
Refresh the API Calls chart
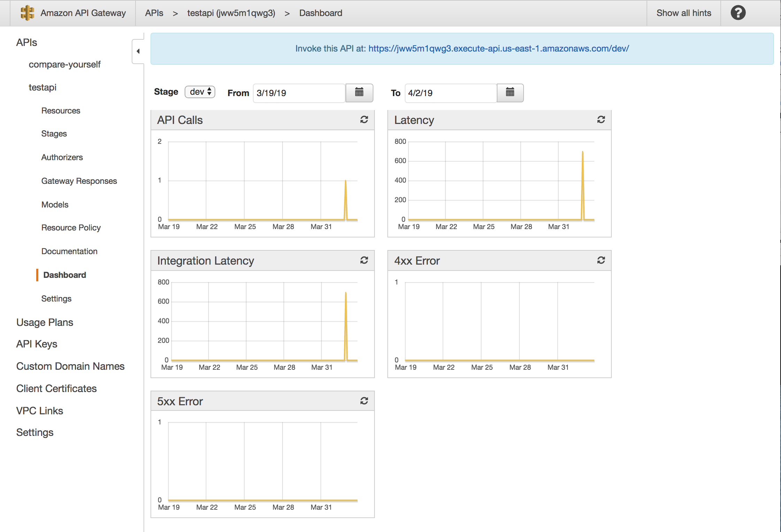click(x=364, y=120)
